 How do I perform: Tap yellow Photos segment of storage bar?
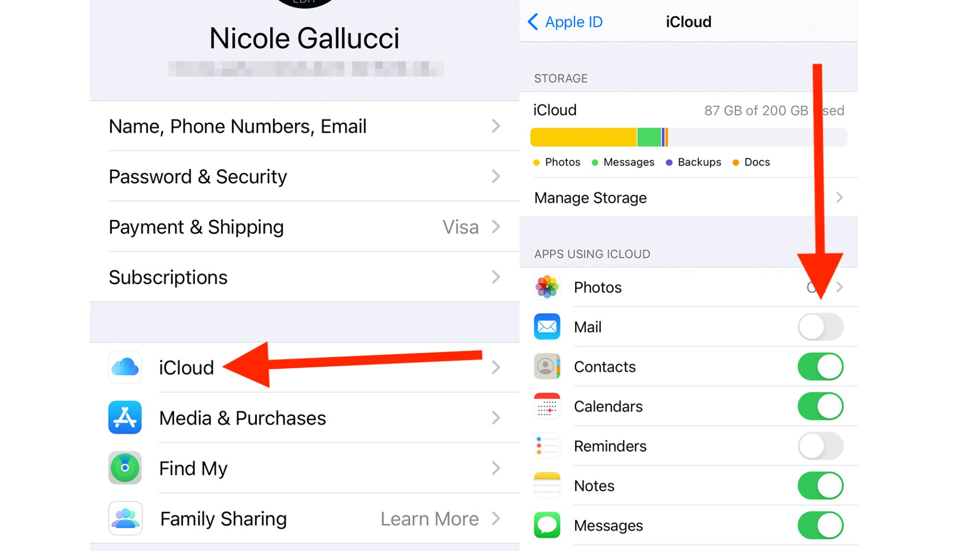(583, 137)
